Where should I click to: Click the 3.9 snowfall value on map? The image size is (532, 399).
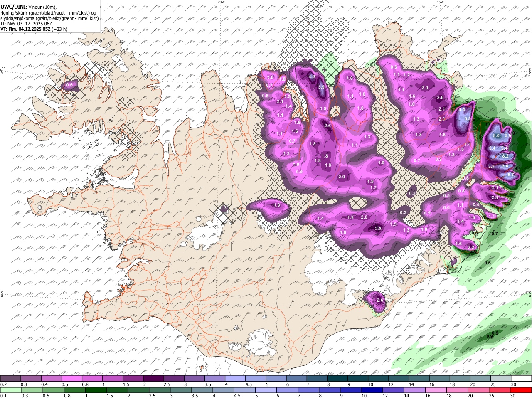coord(321,87)
